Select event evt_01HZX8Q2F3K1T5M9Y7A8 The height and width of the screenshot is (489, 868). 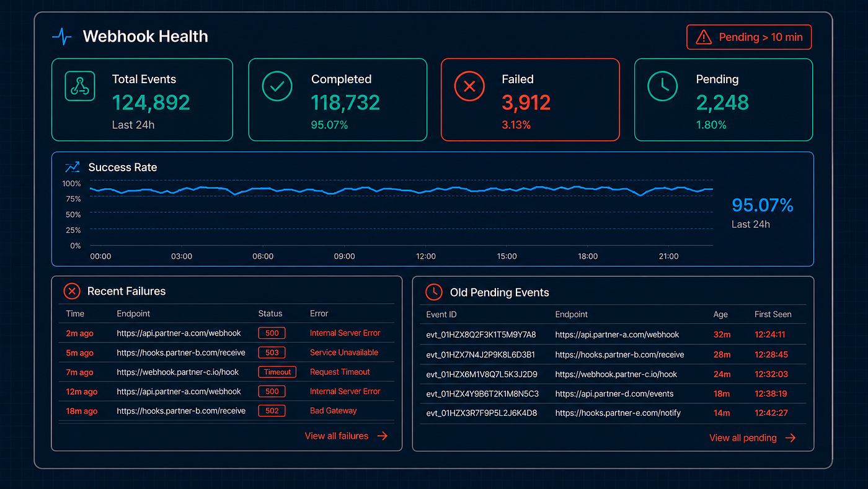(x=481, y=334)
